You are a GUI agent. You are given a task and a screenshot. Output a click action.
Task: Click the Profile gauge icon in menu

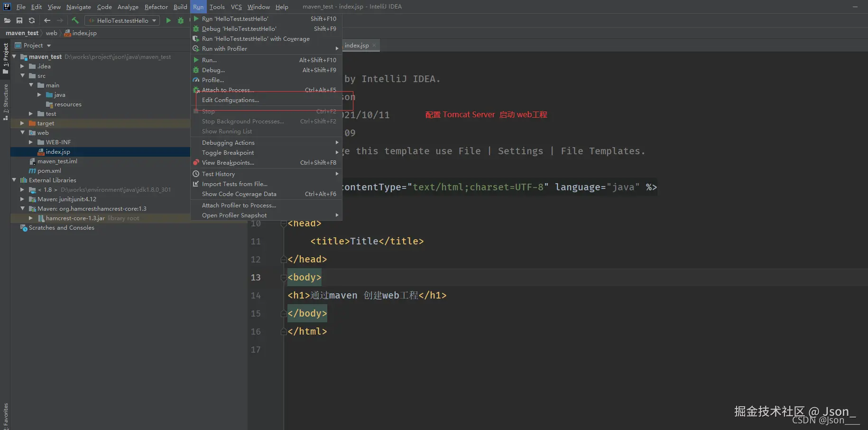(x=196, y=80)
